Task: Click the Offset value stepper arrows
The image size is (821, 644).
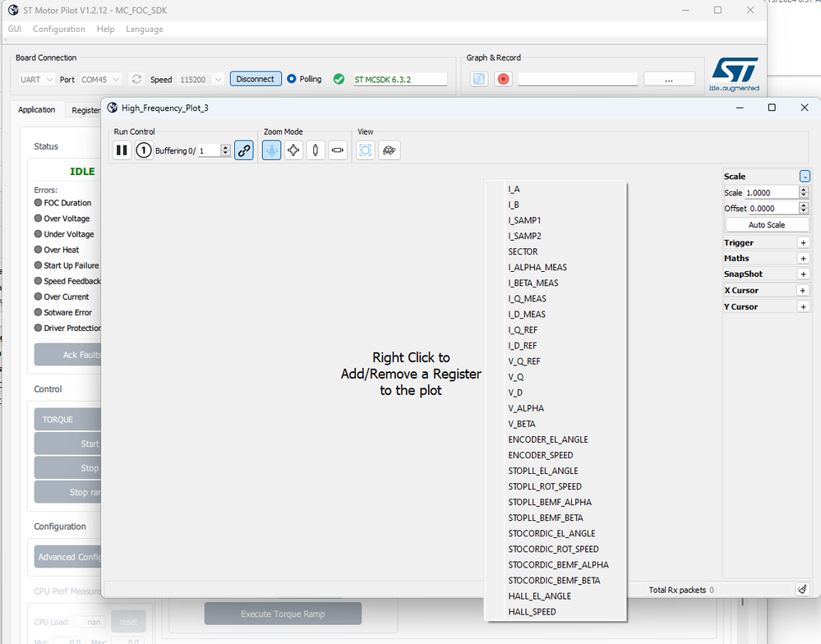Action: coord(804,208)
